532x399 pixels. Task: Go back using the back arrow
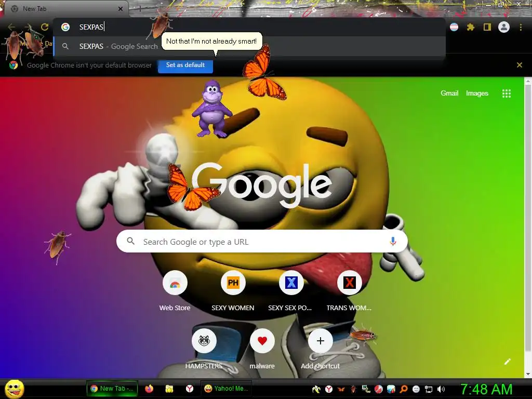pyautogui.click(x=11, y=27)
